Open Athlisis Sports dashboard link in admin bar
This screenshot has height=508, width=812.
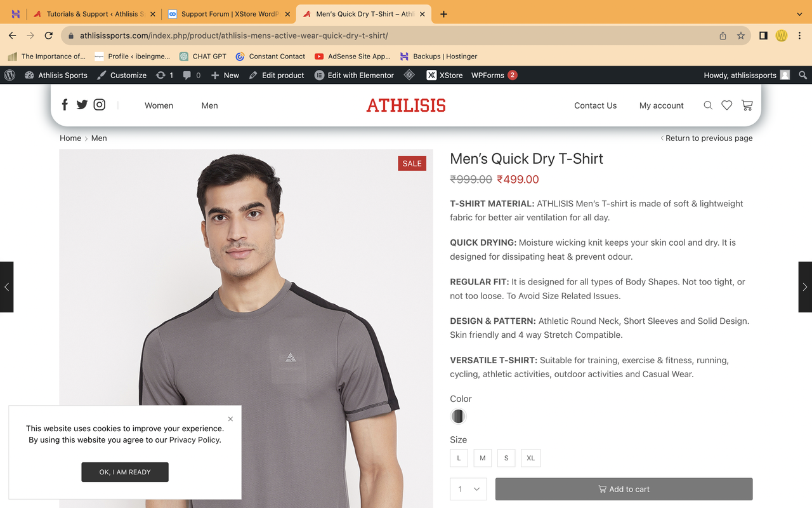click(x=56, y=75)
